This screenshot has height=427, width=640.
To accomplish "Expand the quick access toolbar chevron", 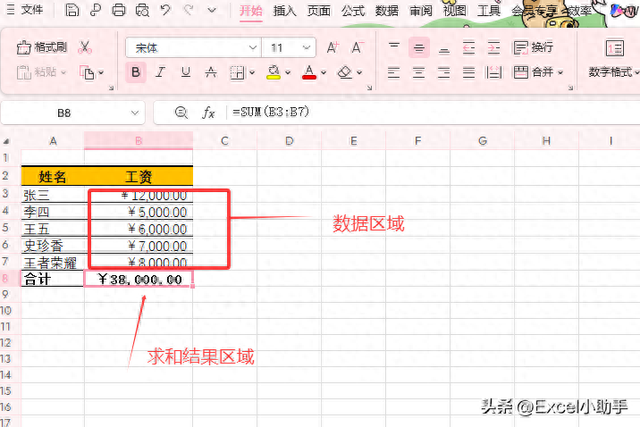I will [x=212, y=10].
